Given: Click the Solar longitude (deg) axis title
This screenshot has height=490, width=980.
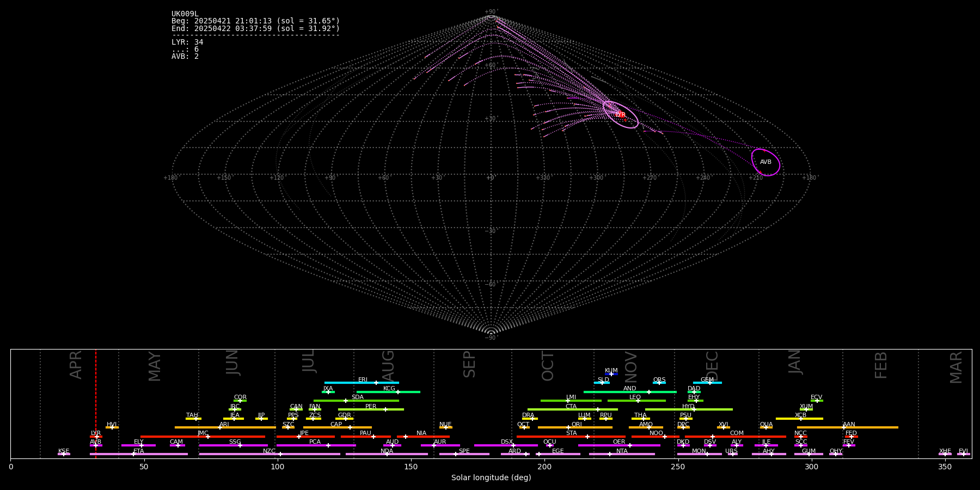Looking at the screenshot, I should pyautogui.click(x=491, y=478).
